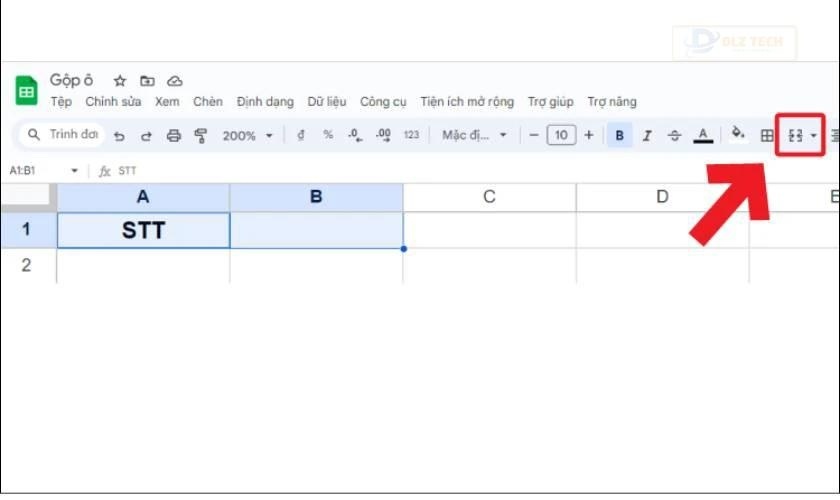
Task: Click the decrease font size minus button
Action: point(534,135)
